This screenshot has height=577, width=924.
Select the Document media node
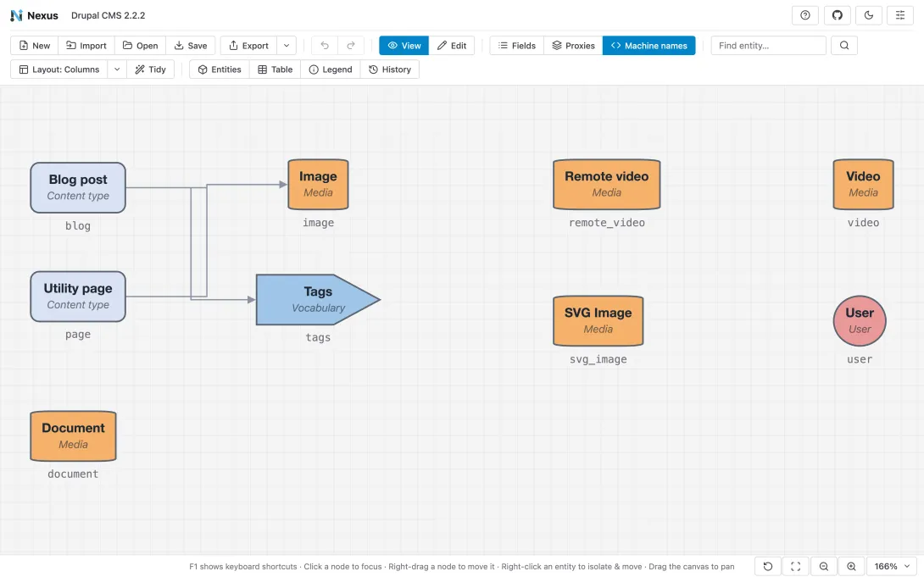click(x=73, y=436)
